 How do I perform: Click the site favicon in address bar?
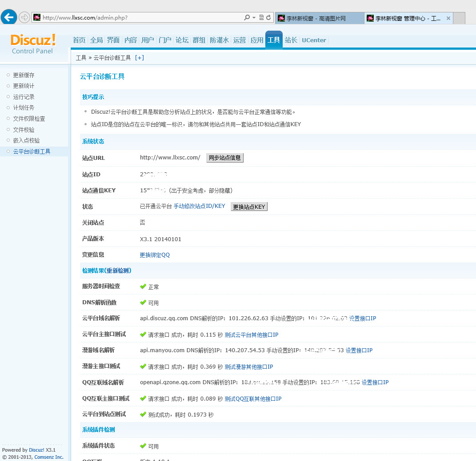pyautogui.click(x=37, y=17)
